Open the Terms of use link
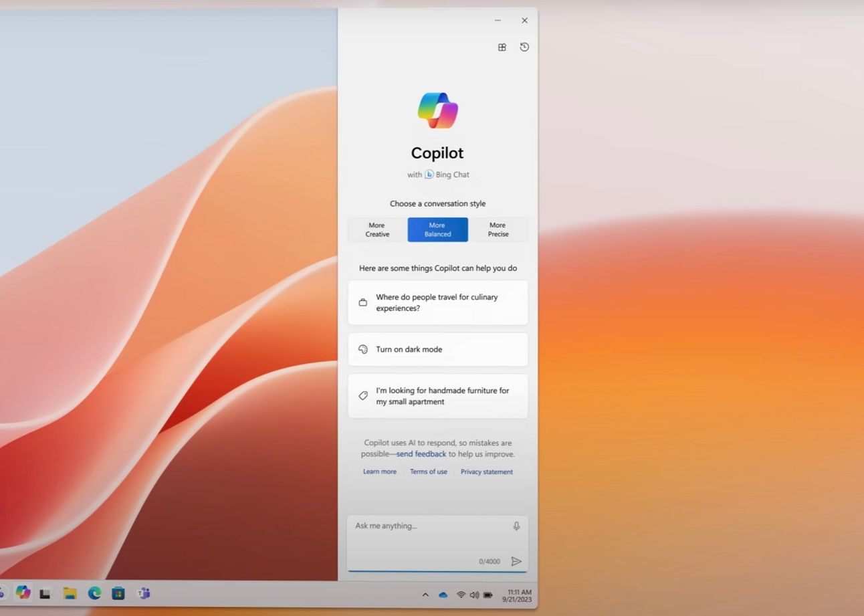This screenshot has height=616, width=864. point(429,472)
